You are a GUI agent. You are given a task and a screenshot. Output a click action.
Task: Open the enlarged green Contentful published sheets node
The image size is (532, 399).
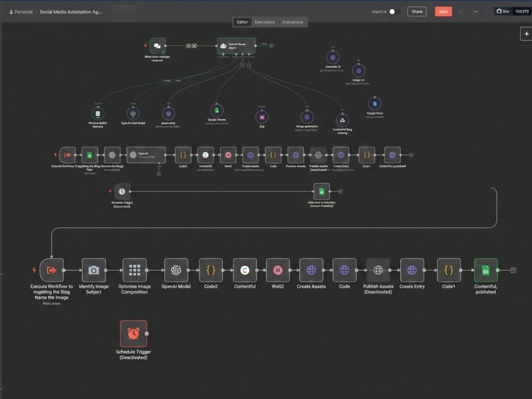[x=486, y=270]
